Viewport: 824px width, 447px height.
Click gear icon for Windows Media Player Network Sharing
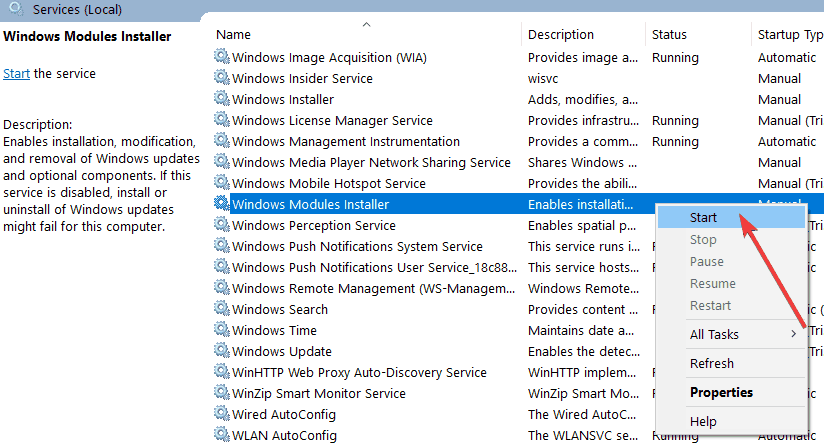coord(222,161)
